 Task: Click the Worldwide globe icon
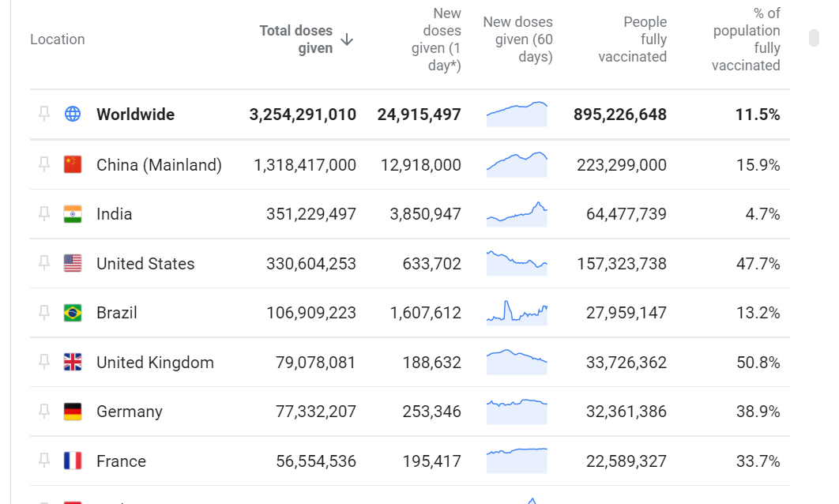click(x=73, y=114)
